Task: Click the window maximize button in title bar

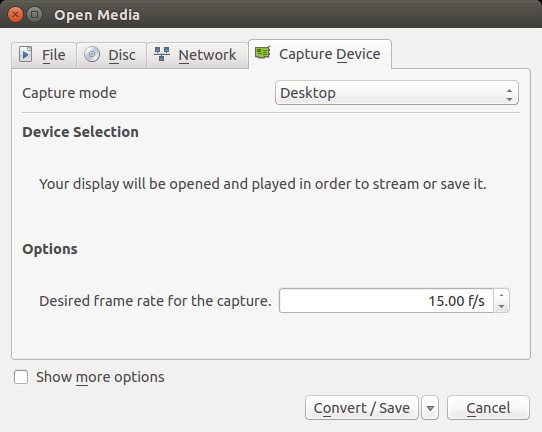Action: point(34,15)
